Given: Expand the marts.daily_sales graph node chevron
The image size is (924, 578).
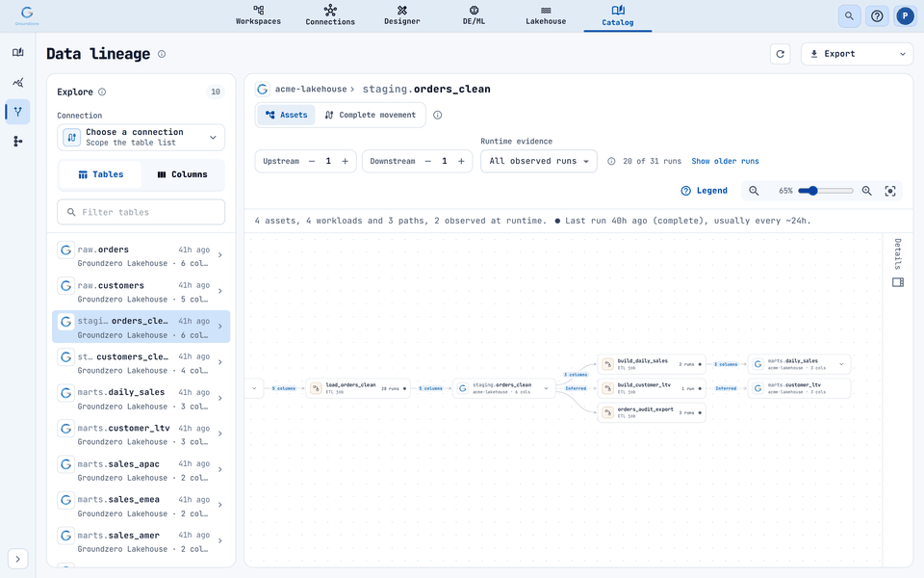Looking at the screenshot, I should 841,364.
